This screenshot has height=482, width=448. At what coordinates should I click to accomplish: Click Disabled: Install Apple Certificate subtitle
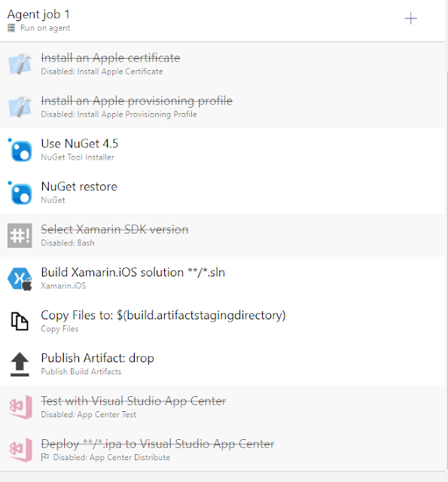(x=102, y=72)
